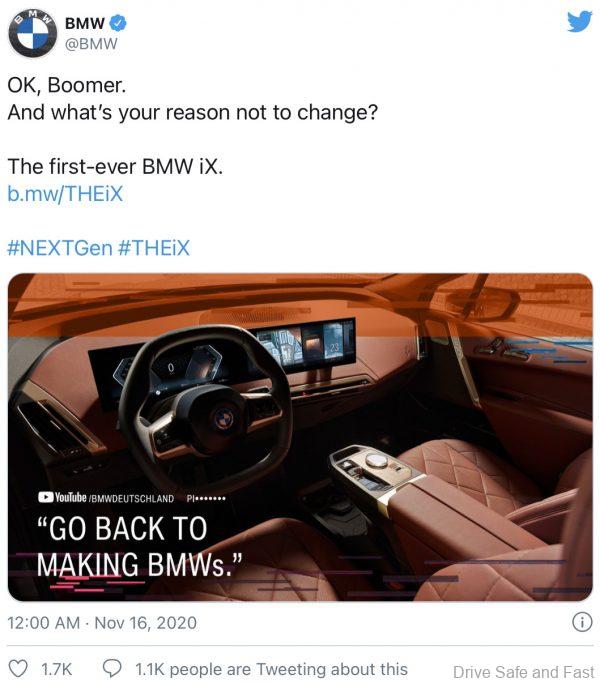Open the tweet info circle icon
The image size is (600, 683).
tap(582, 622)
